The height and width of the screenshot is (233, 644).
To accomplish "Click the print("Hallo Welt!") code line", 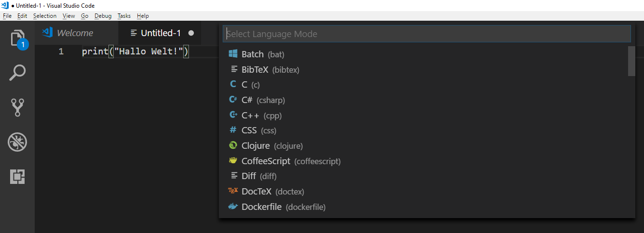I will point(136,52).
